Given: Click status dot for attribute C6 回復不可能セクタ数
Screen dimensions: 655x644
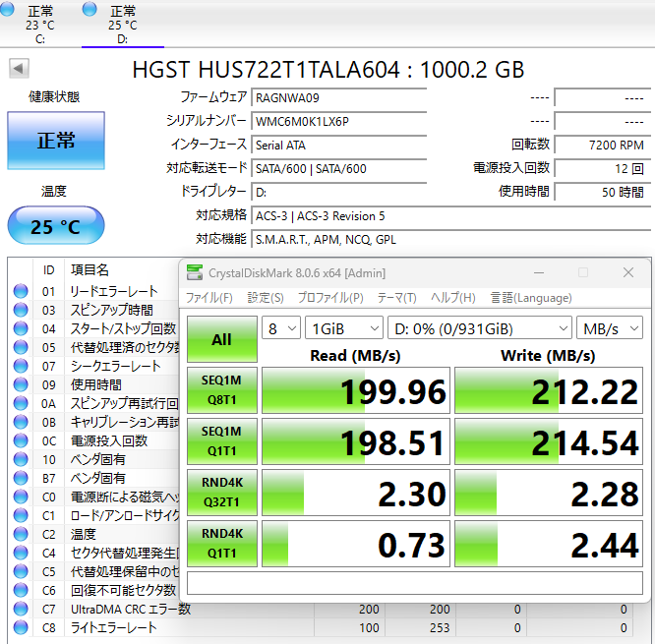Looking at the screenshot, I should [21, 590].
